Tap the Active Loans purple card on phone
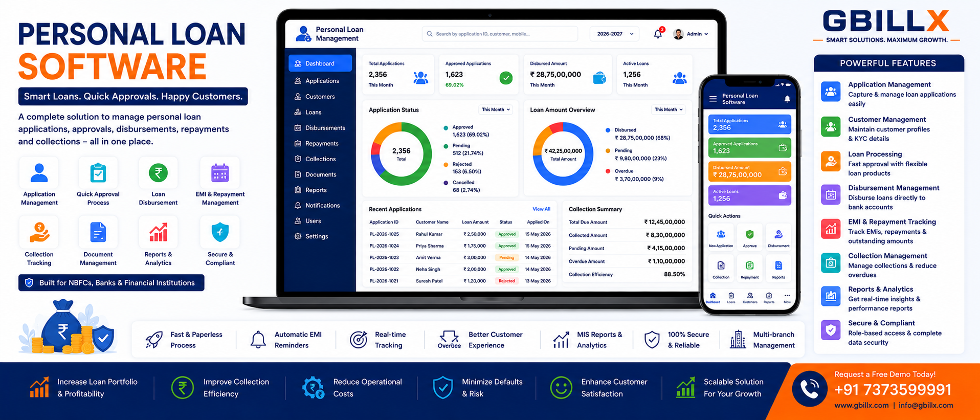980x420 pixels. 749,195
